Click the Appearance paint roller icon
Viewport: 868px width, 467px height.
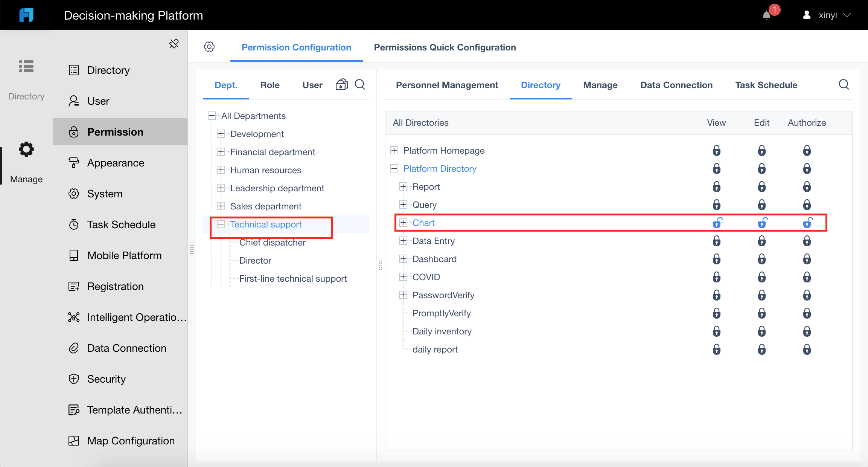74,163
